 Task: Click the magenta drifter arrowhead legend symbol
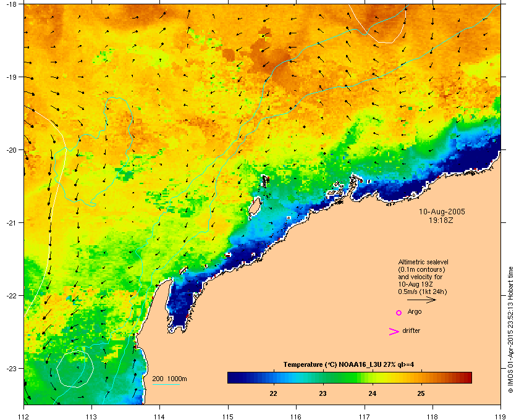tap(394, 332)
